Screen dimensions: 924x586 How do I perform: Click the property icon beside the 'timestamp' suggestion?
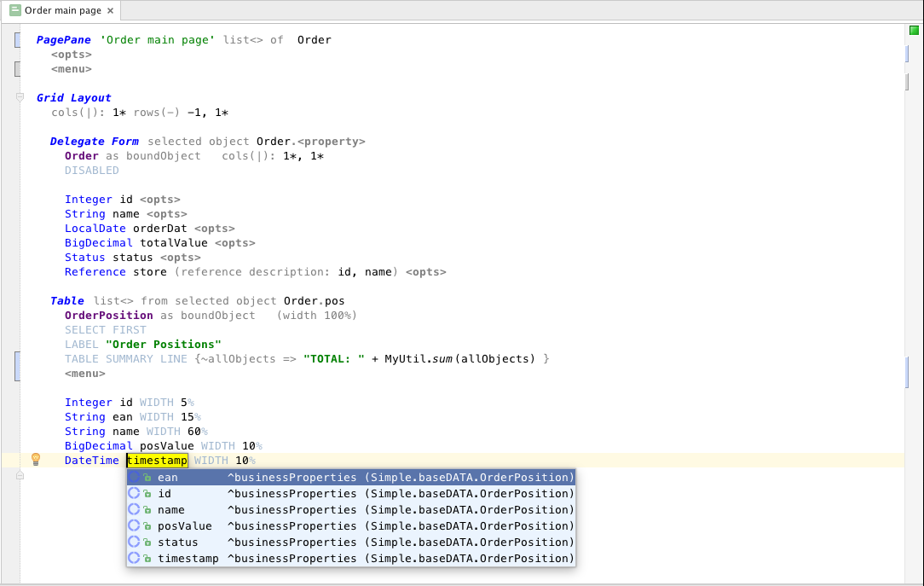[134, 559]
